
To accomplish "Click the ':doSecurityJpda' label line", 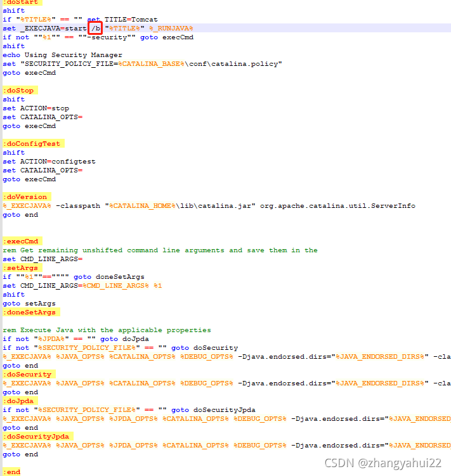I will (x=38, y=437).
